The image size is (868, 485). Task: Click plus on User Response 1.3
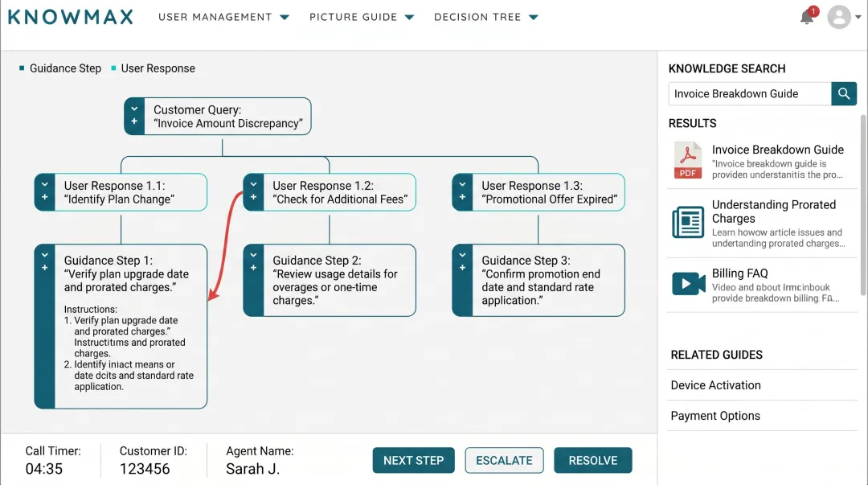tap(462, 197)
